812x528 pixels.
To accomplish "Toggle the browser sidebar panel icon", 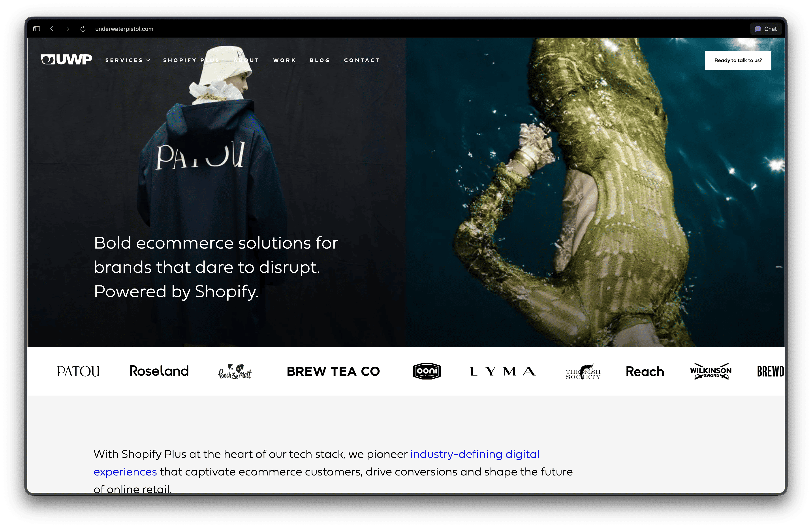I will tap(36, 29).
